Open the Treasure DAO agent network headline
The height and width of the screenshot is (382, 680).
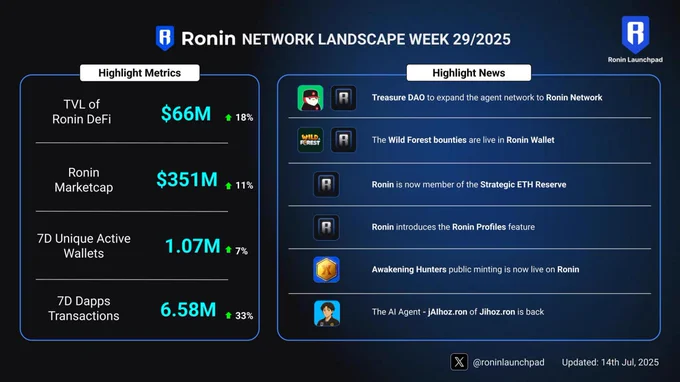487,98
